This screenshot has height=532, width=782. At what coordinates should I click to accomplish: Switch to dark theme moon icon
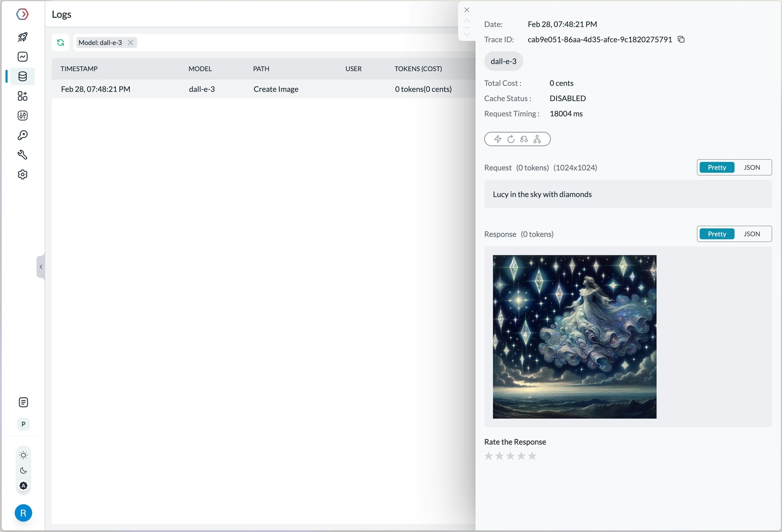23,470
